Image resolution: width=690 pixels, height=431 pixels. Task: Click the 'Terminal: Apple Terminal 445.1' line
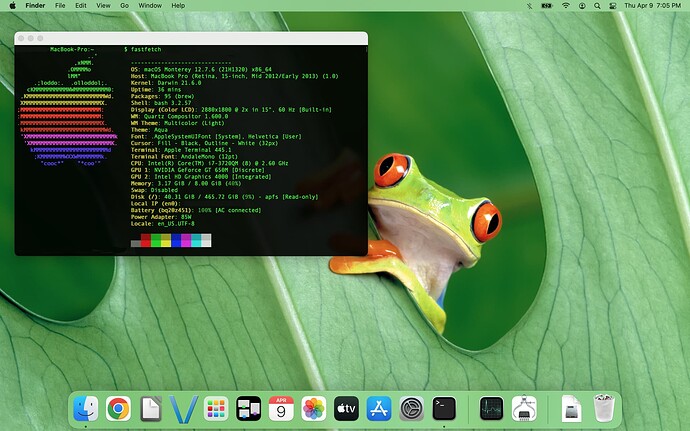[181, 150]
